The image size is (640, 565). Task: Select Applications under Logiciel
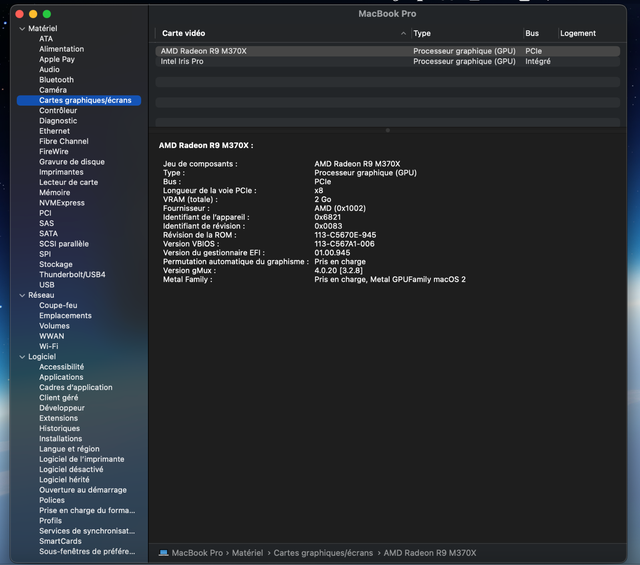[x=61, y=377]
